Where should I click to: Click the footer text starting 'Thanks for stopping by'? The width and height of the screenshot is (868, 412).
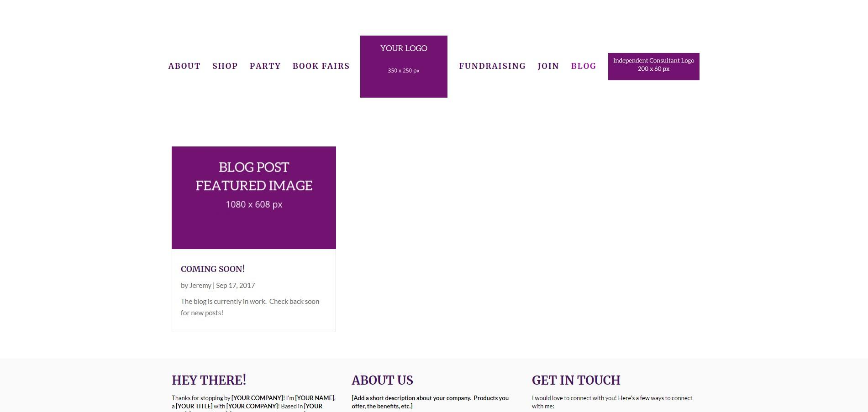(201, 398)
